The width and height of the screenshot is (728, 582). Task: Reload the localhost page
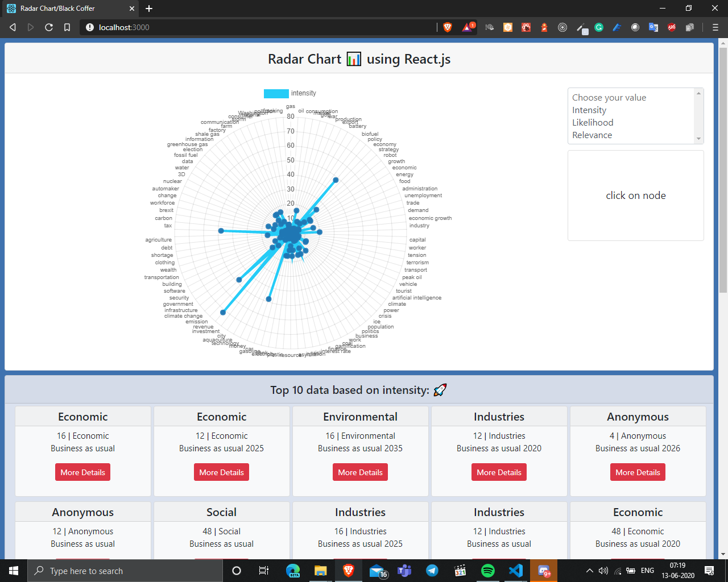(49, 27)
